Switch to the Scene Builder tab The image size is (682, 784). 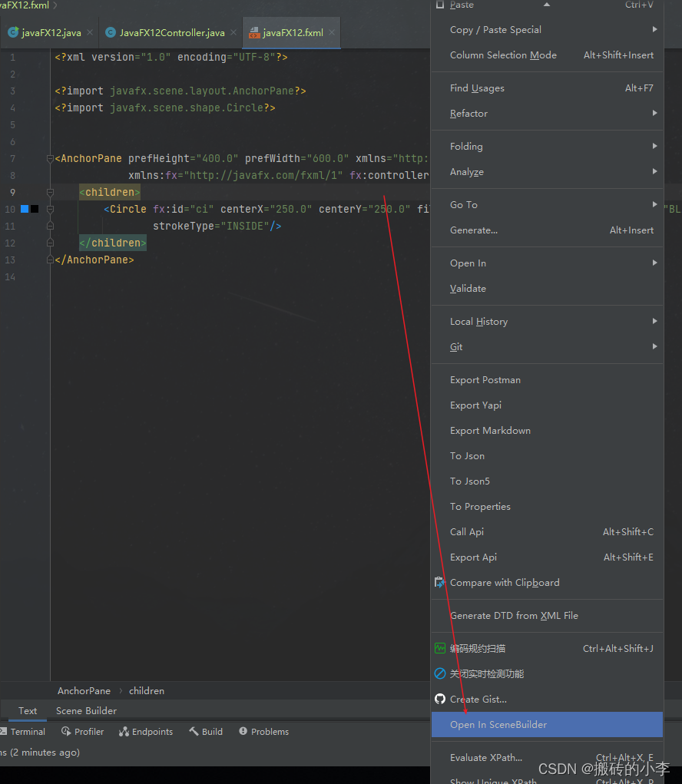tap(85, 710)
